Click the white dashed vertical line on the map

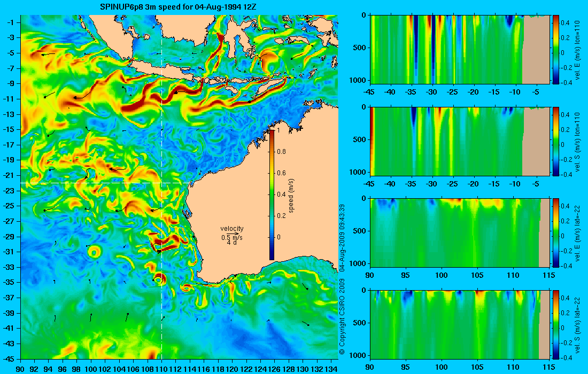(161, 187)
